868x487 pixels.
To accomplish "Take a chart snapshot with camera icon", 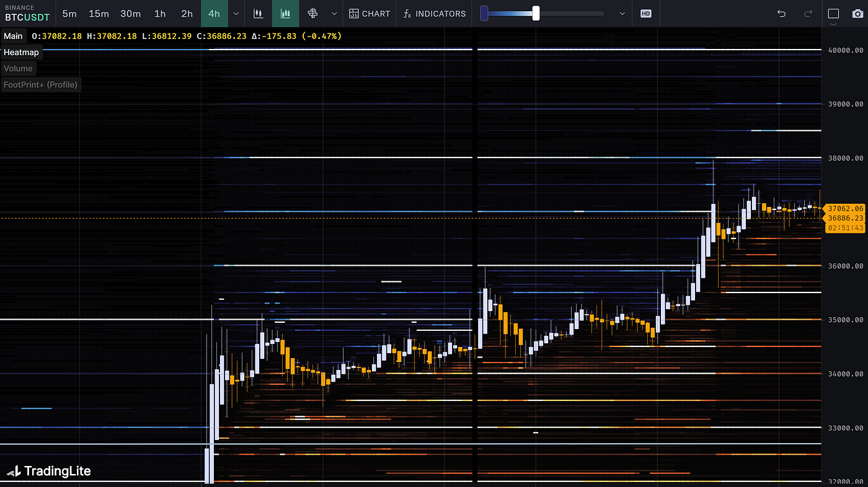I will 859,14.
